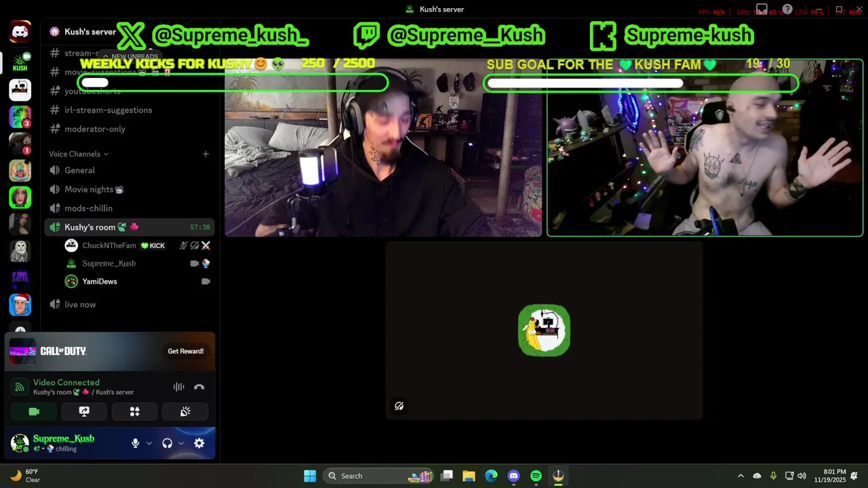
Task: Open Discord app in the taskbar
Action: [x=513, y=476]
